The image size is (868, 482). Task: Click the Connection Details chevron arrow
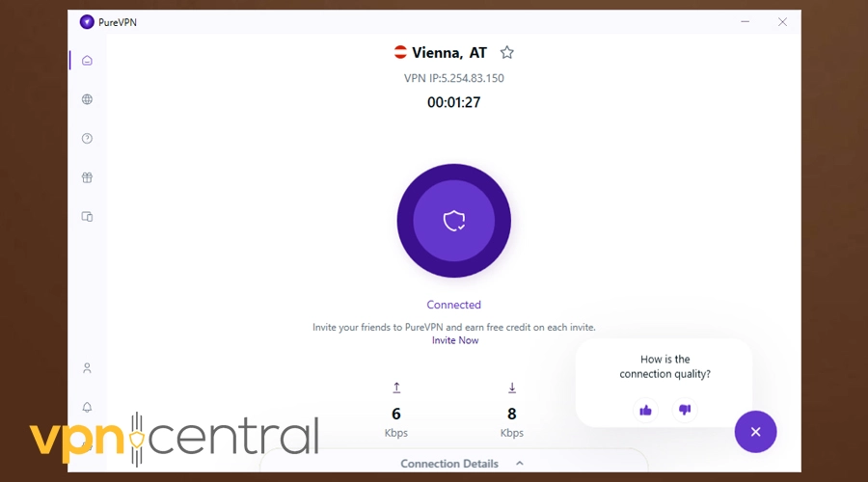[519, 463]
